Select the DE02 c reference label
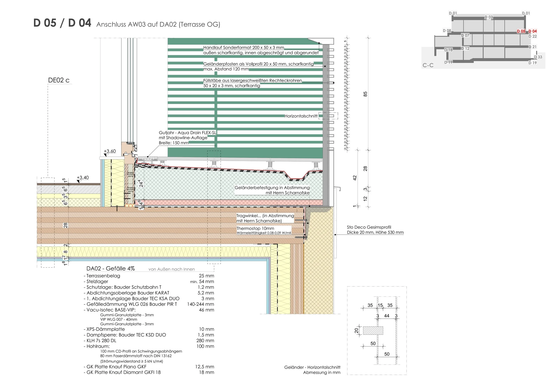This screenshot has width=554, height=392. tap(59, 80)
